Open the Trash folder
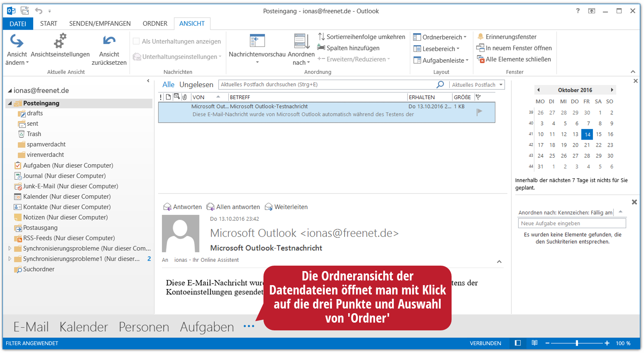The width and height of the screenshot is (644, 353). 34,134
